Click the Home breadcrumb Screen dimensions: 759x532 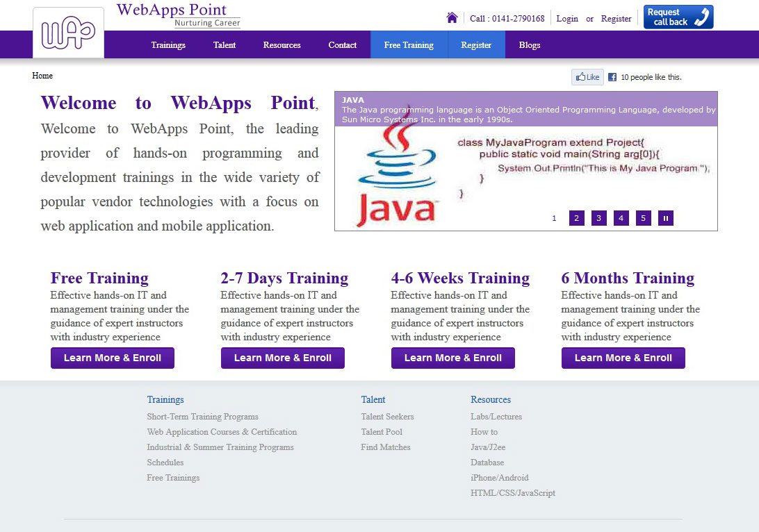coord(42,76)
